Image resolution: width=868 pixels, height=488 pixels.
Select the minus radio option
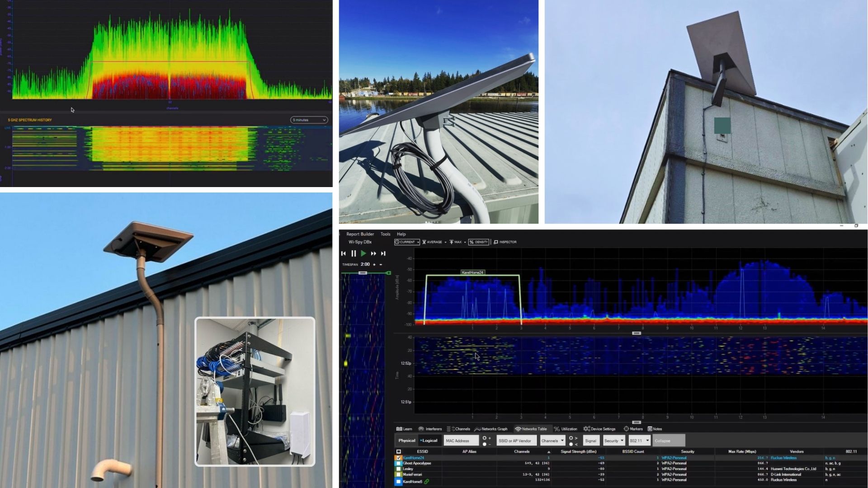click(485, 444)
